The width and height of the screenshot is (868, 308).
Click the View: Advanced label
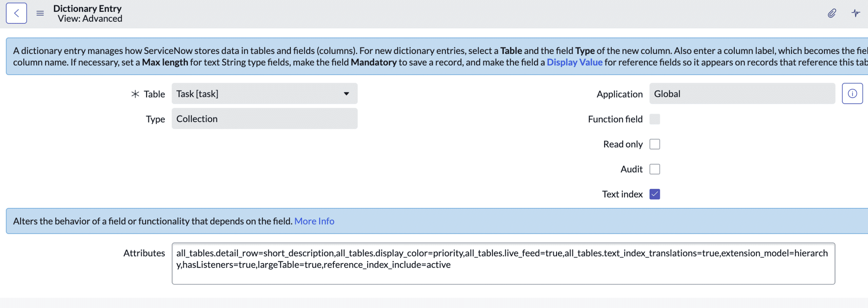pos(90,19)
